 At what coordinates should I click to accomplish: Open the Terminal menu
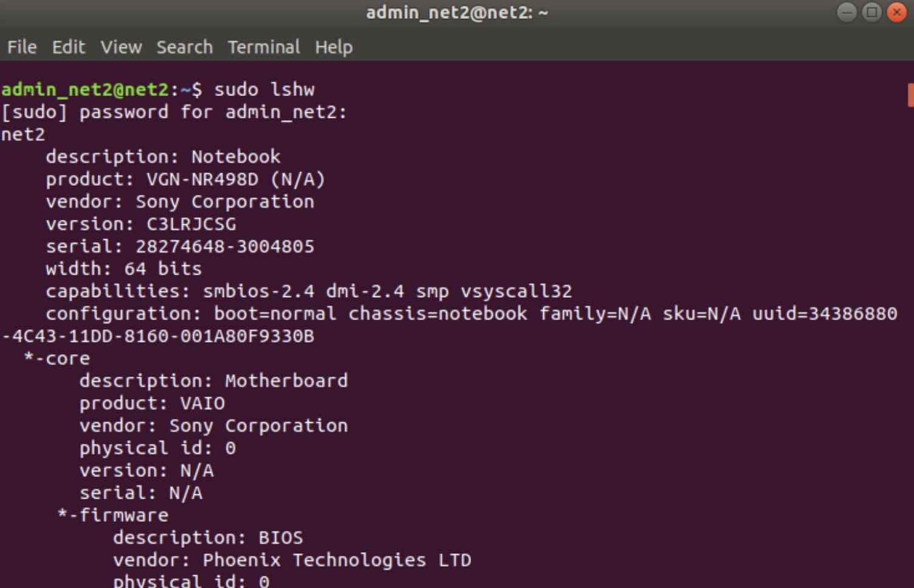(x=264, y=47)
